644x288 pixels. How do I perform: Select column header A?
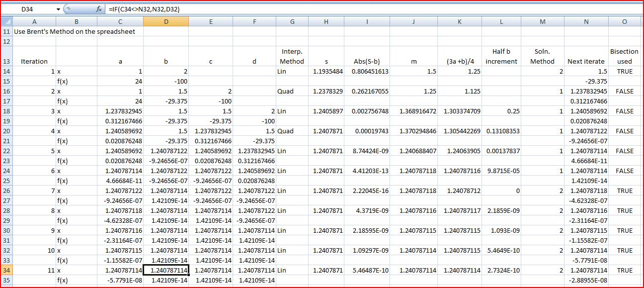tap(34, 21)
